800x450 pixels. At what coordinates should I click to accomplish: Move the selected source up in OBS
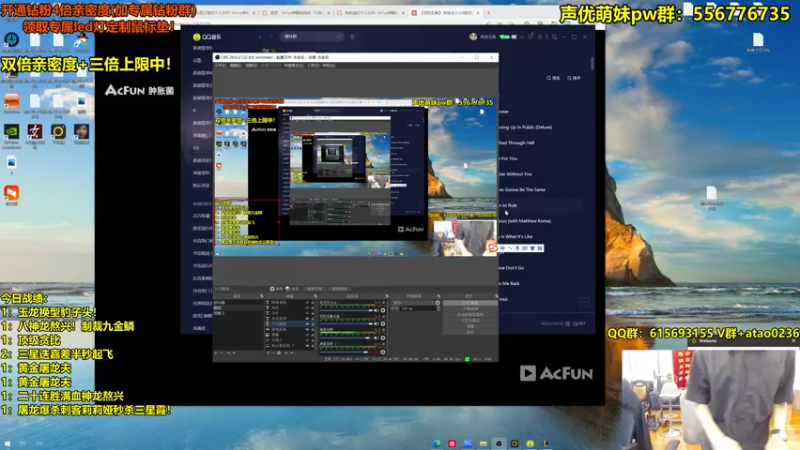point(286,353)
